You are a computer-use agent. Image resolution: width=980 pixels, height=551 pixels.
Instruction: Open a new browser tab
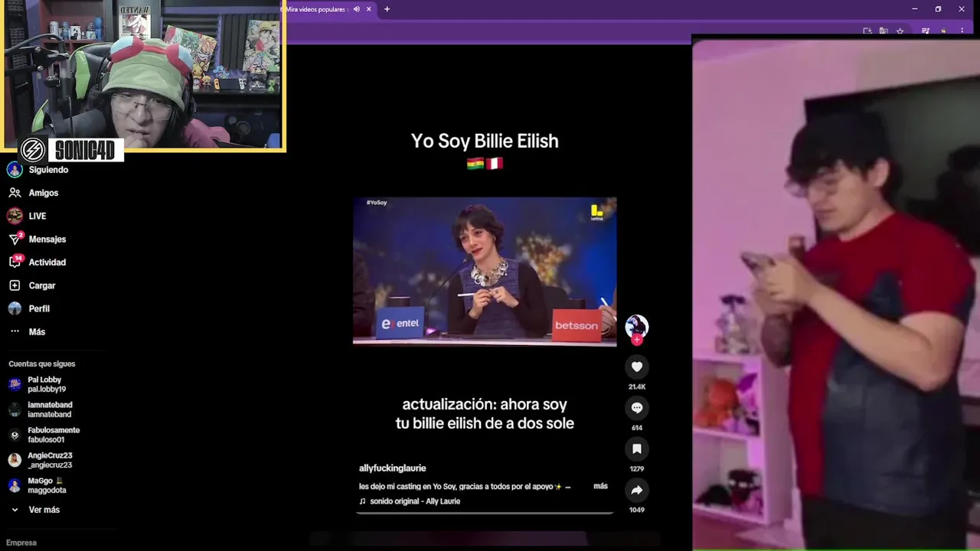click(x=387, y=9)
